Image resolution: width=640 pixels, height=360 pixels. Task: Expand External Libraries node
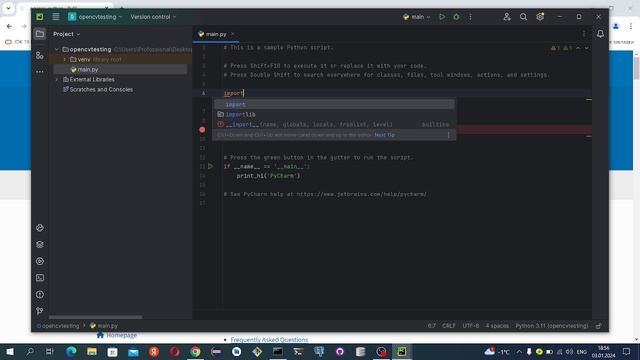point(57,80)
